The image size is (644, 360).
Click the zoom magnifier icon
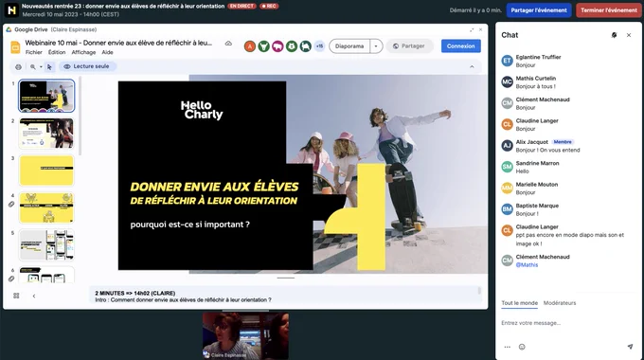[x=33, y=66]
